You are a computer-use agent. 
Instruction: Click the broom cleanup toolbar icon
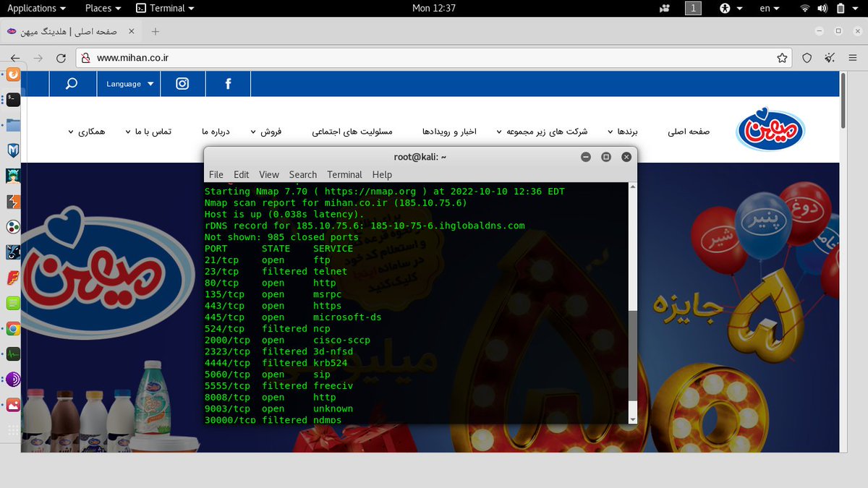tap(830, 58)
